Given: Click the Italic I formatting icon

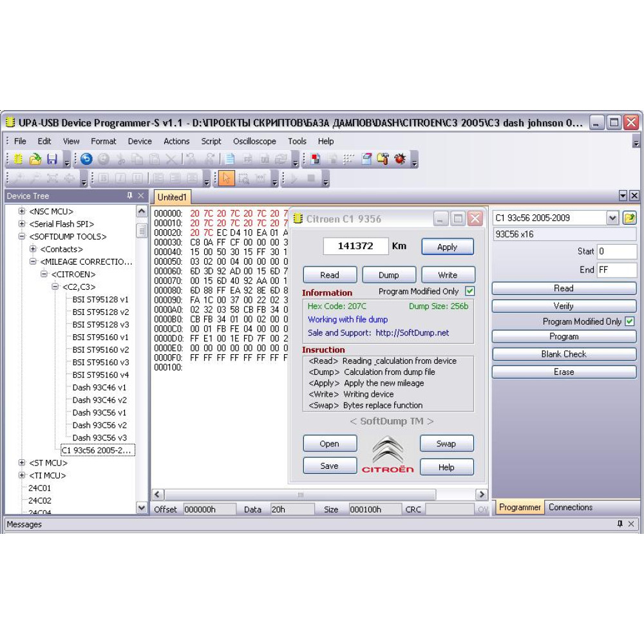Looking at the screenshot, I should [x=120, y=178].
